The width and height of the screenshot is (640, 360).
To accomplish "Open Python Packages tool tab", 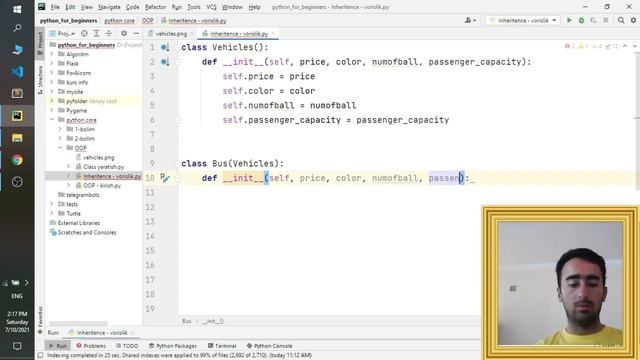I will click(173, 346).
